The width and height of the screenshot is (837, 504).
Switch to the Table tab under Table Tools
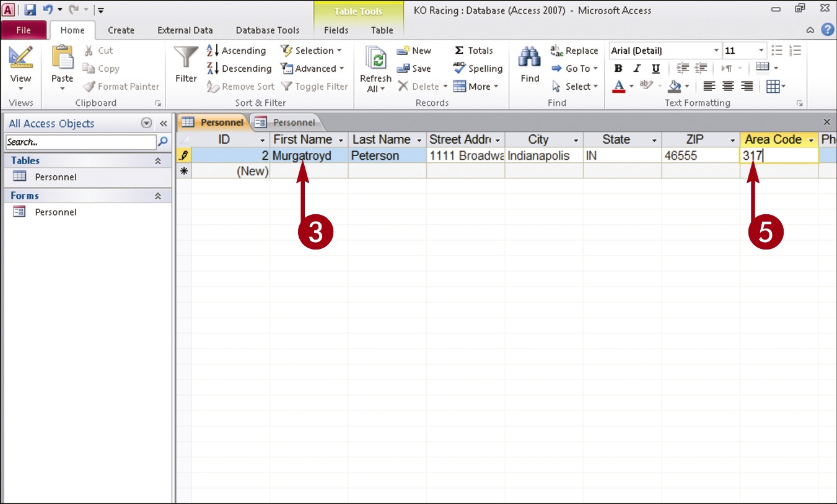382,30
